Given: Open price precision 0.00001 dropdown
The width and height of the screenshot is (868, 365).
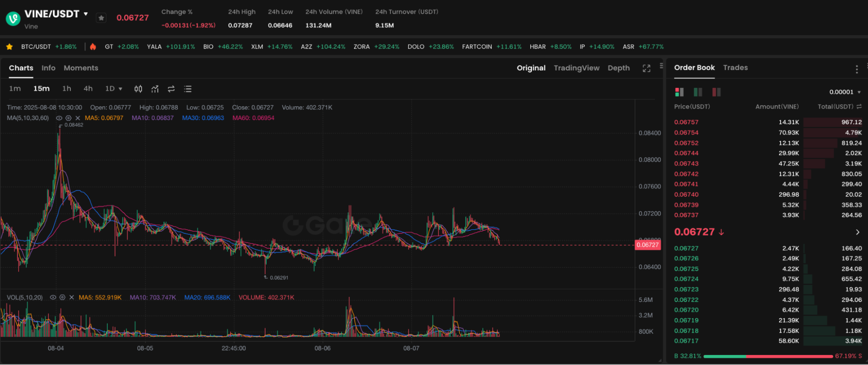Looking at the screenshot, I should tap(845, 92).
